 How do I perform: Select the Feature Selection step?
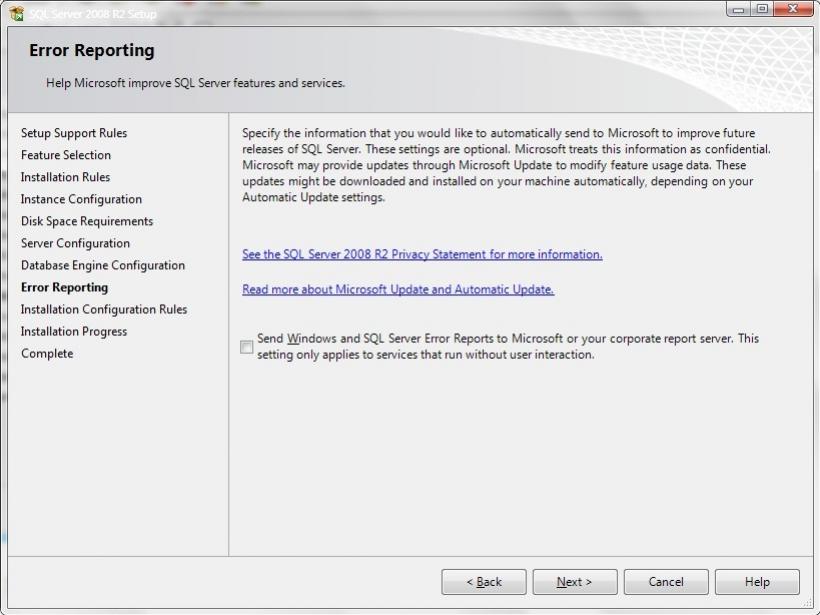66,155
